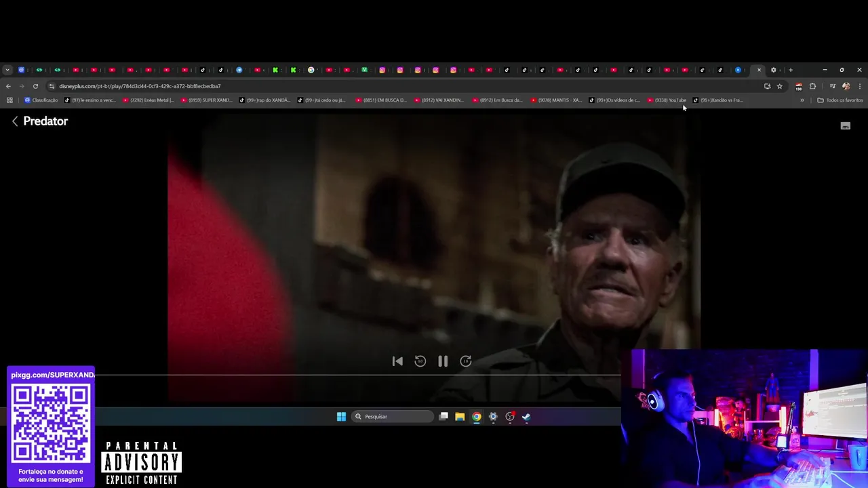The height and width of the screenshot is (488, 868).
Task: Open the apps grid in bookmarks bar
Action: 9,100
